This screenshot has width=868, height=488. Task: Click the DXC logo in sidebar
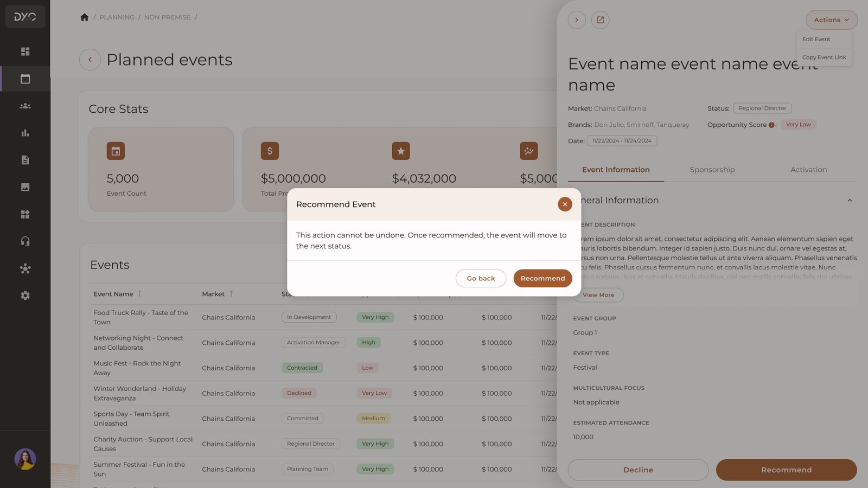point(25,17)
